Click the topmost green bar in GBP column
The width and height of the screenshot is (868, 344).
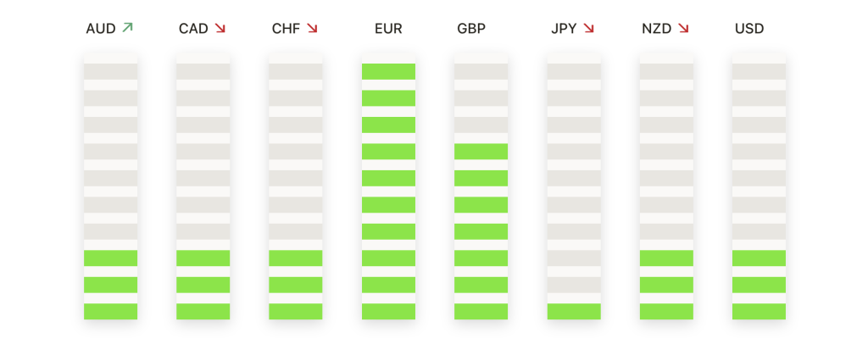(481, 152)
